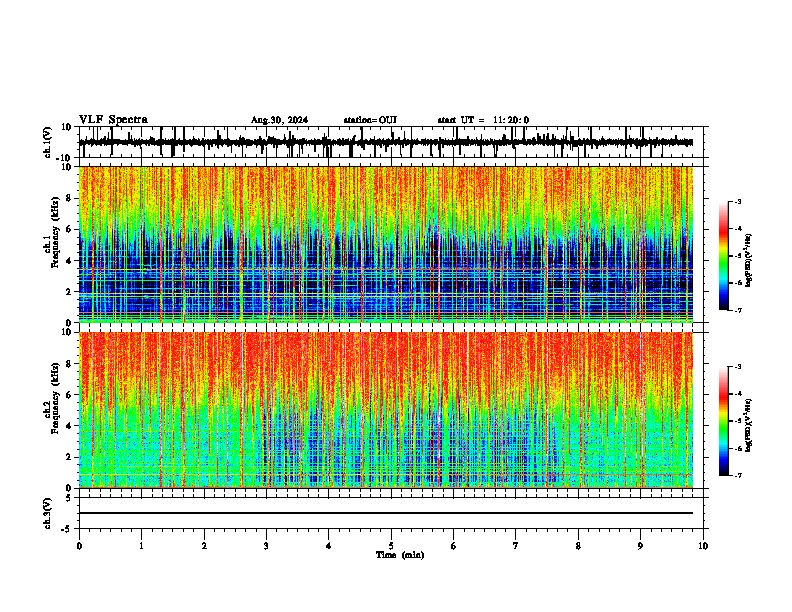Click the "1" tick on the time axis
Image resolution: width=792 pixels, height=612 pixels.
tap(141, 546)
